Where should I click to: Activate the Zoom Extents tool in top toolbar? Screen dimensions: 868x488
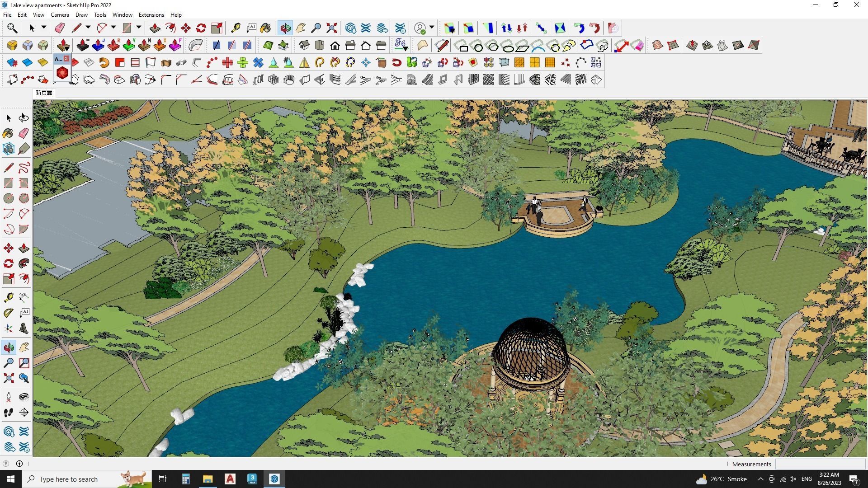click(x=331, y=28)
